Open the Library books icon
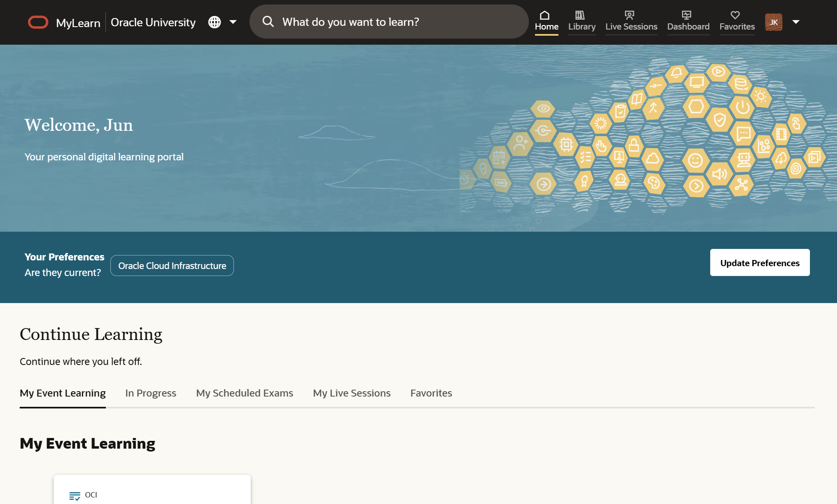This screenshot has width=837, height=504. [x=580, y=15]
